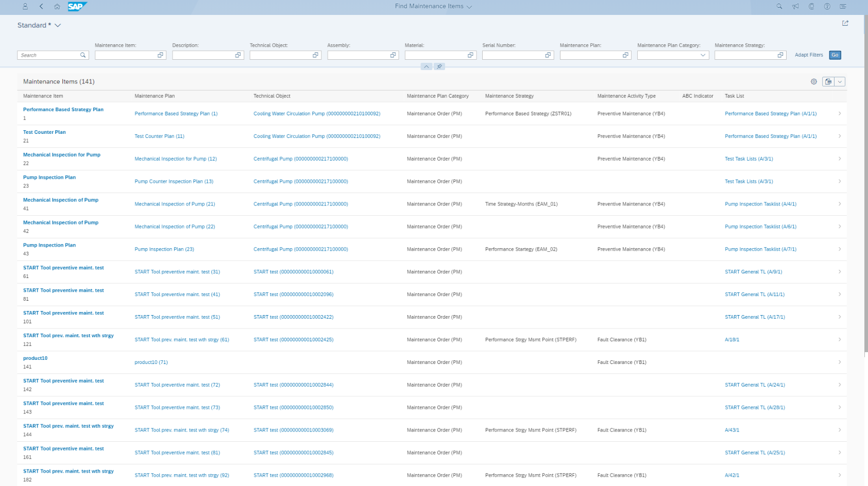
Task: Open details arrow for Test Counter Plan row
Action: tap(840, 136)
